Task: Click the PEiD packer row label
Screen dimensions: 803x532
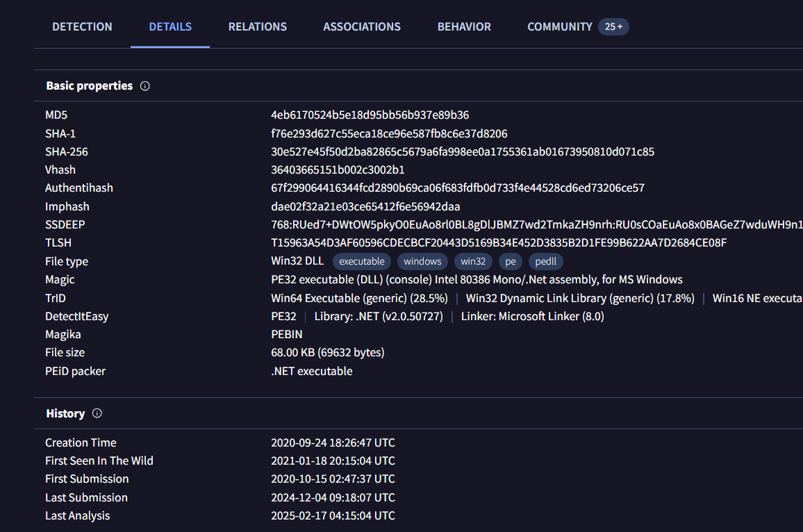Action: pos(75,372)
